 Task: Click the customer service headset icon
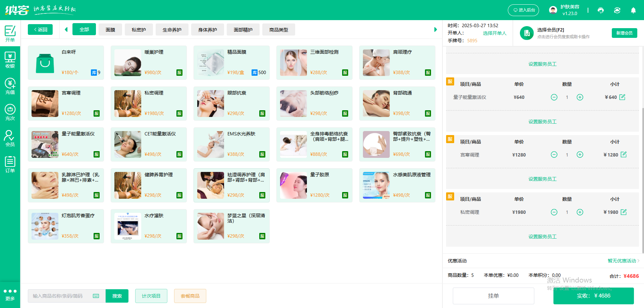tap(601, 10)
